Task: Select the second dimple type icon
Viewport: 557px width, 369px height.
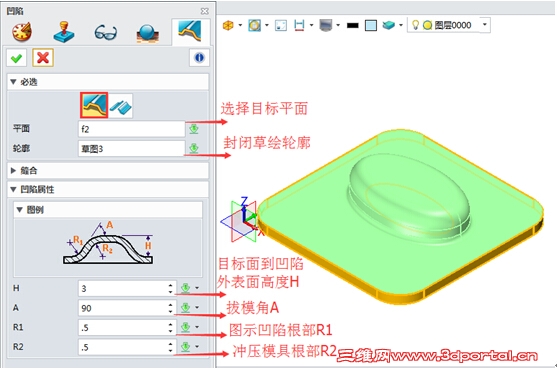Action: coord(121,106)
